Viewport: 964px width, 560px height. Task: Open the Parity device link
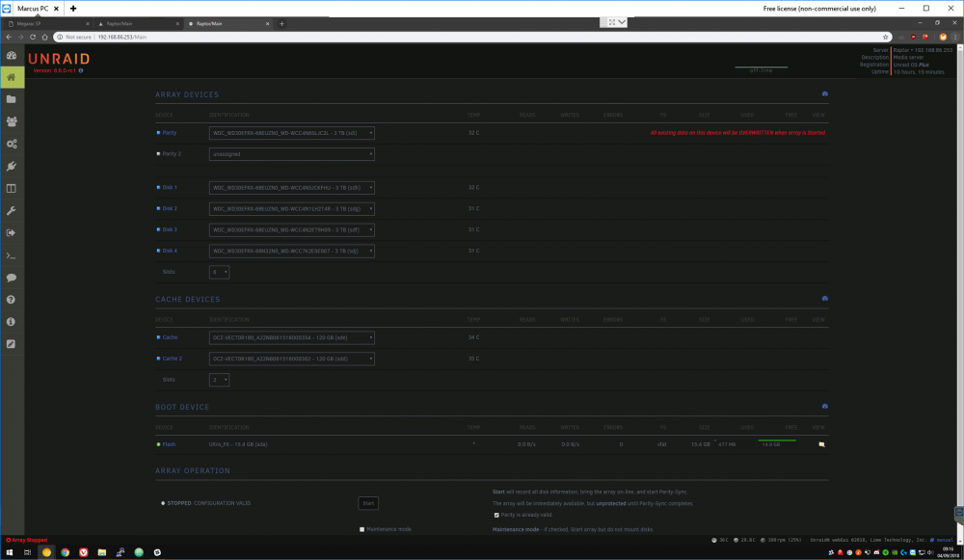[170, 133]
